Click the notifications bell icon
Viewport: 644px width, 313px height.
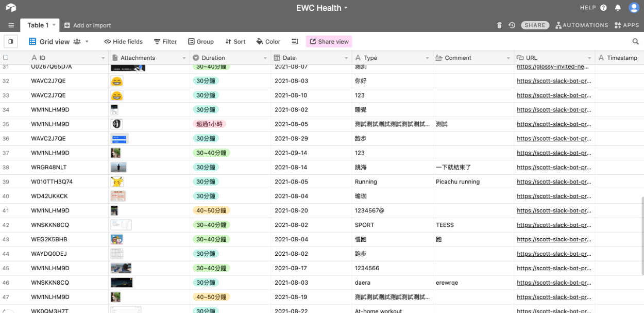click(x=618, y=8)
